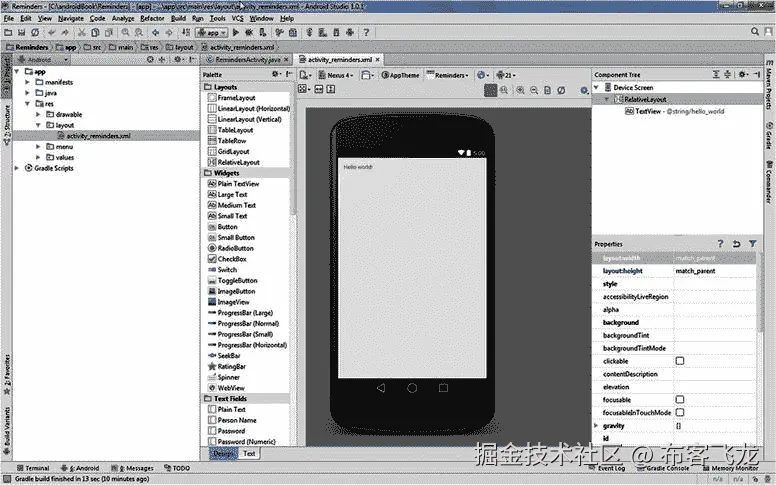Click the Synchronize toolbar icon
Viewport: 776px width, 485px height.
coord(35,33)
